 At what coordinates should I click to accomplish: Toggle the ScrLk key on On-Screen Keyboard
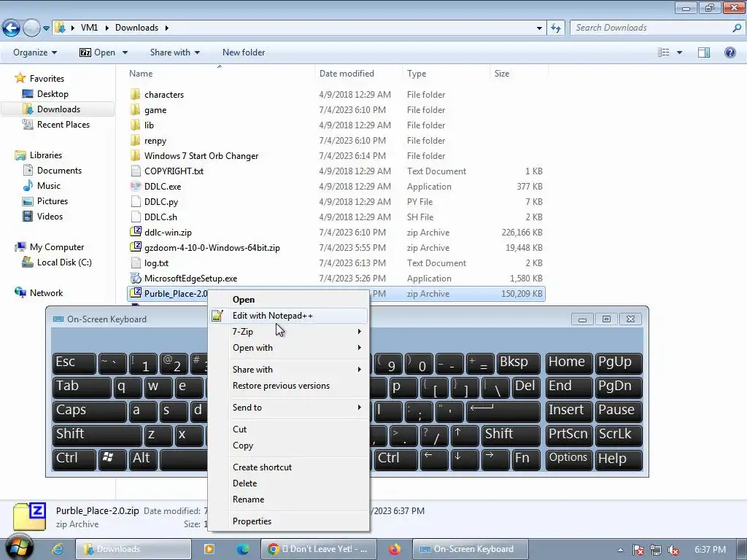[x=619, y=435]
